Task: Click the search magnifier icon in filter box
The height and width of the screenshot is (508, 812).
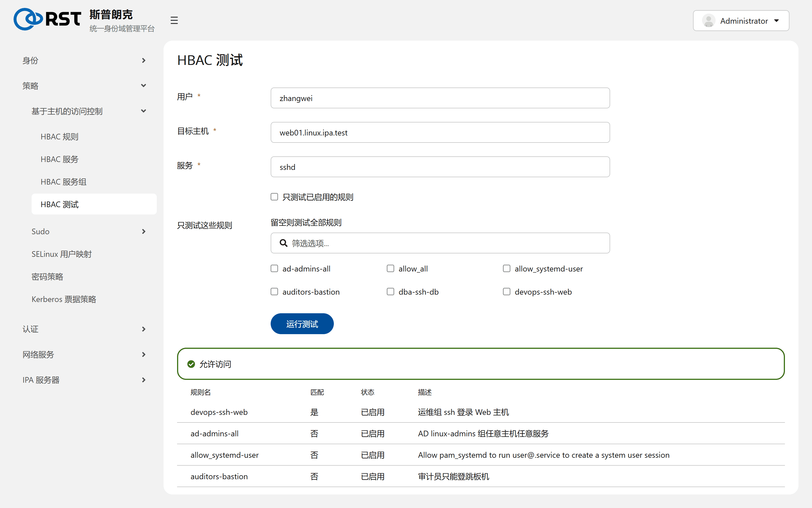Action: 284,243
